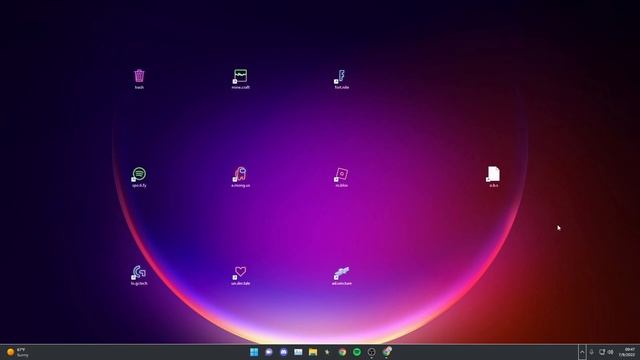Launch Google Chrome from the taskbar
The image size is (640, 360).
342,352
